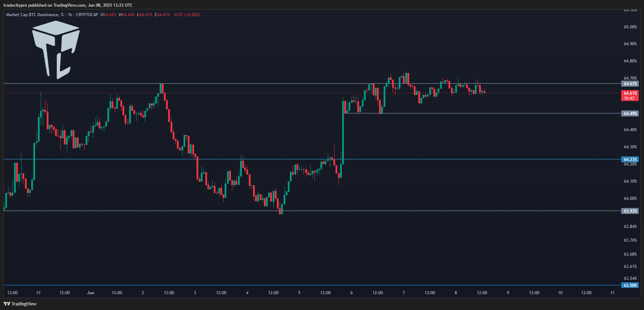Click the date 7 label on time axis
This screenshot has width=644, height=310.
pos(404,293)
